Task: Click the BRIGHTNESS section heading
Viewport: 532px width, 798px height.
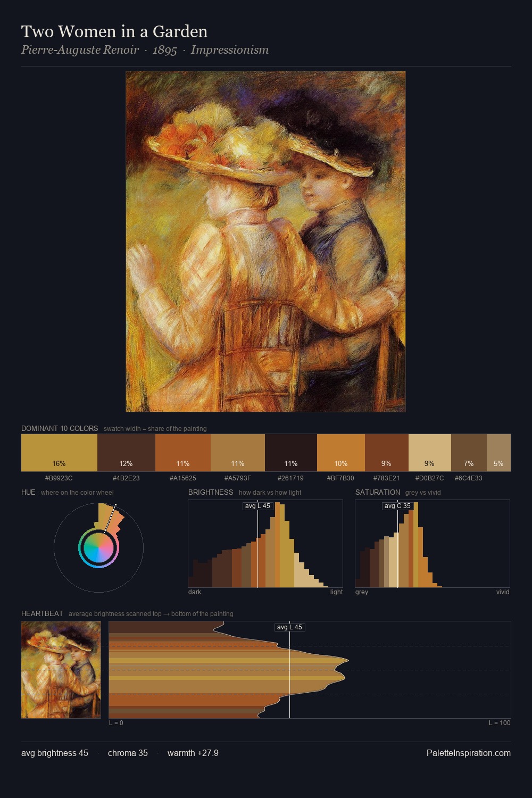Action: coord(211,492)
